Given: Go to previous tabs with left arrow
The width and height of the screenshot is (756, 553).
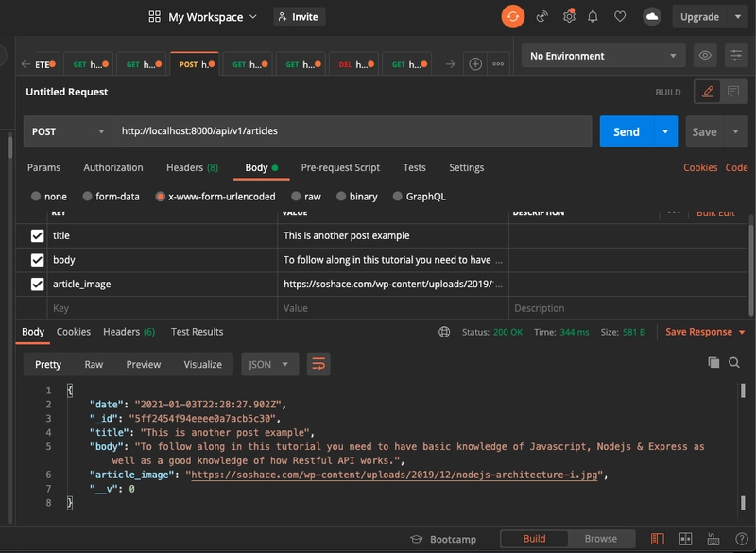Looking at the screenshot, I should [26, 64].
